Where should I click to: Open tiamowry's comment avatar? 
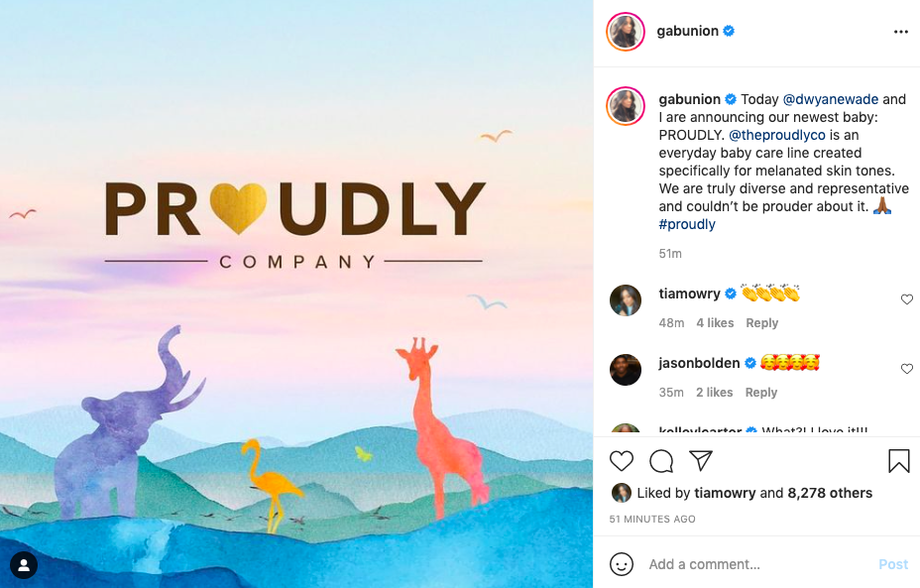tap(626, 299)
